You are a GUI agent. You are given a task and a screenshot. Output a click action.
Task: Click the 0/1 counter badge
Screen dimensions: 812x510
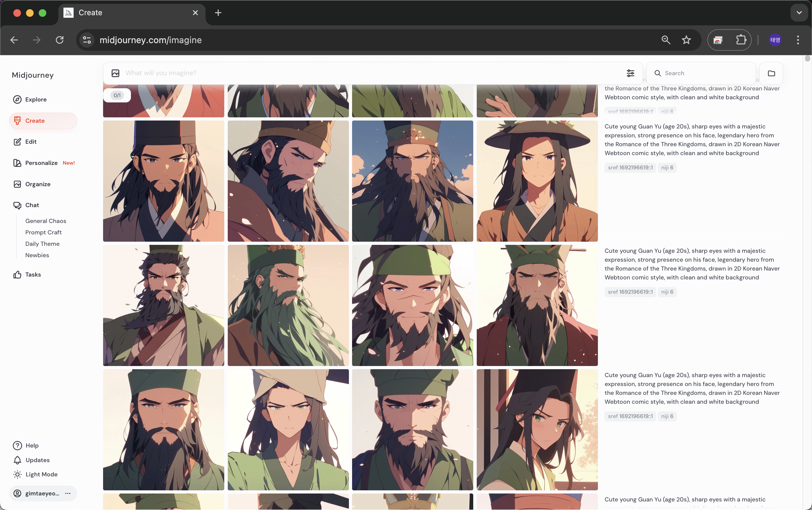[117, 95]
